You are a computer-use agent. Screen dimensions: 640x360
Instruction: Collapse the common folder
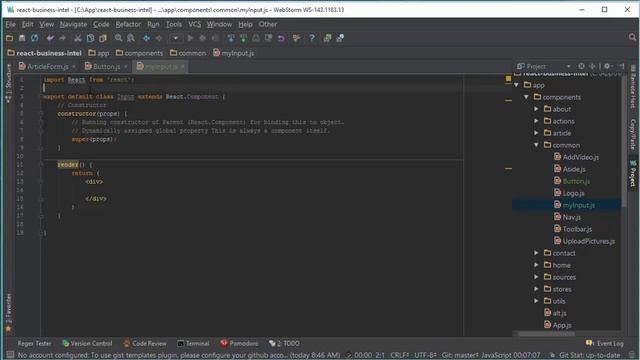tap(536, 145)
